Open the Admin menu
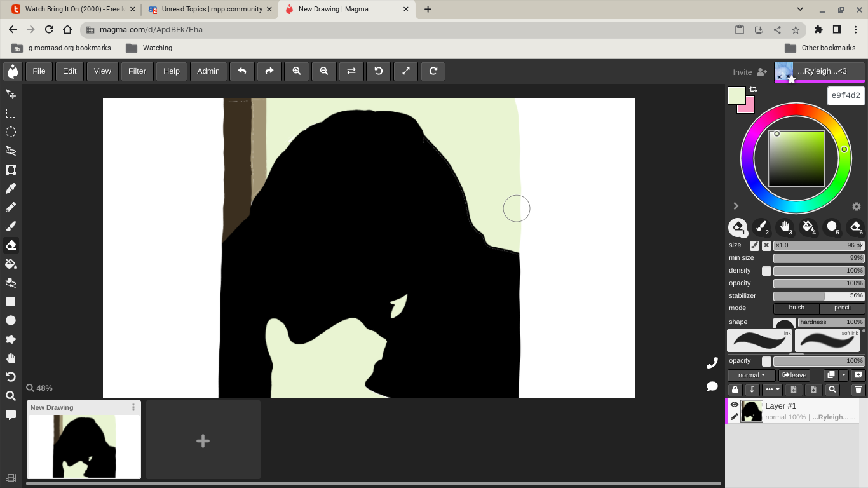Viewport: 868px width, 488px height. (x=208, y=71)
